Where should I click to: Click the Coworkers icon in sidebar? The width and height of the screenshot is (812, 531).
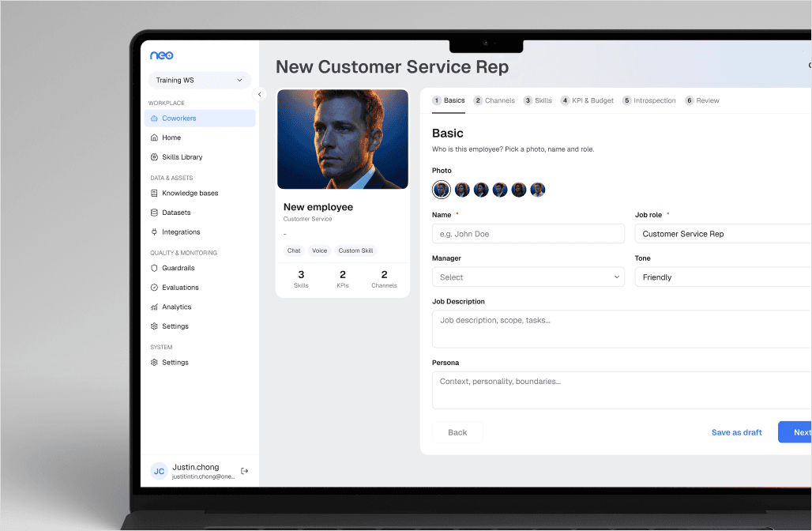point(154,118)
